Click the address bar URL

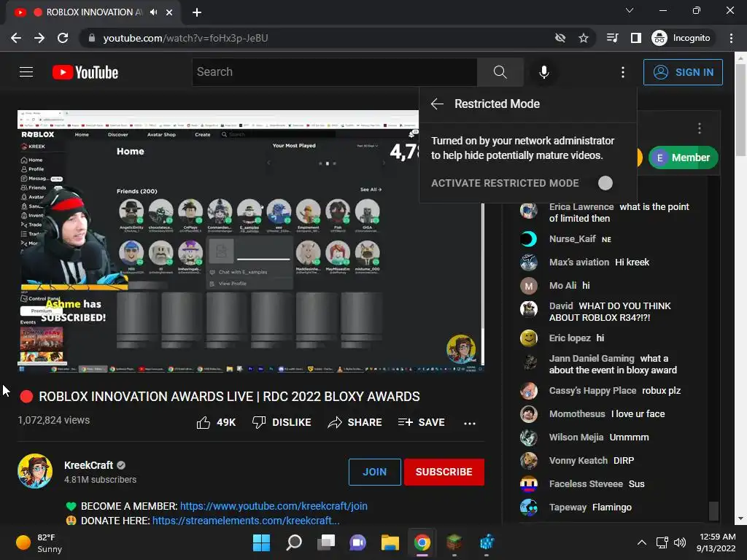pos(185,38)
